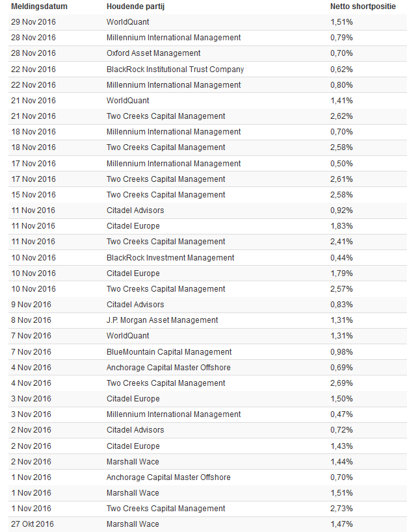The height and width of the screenshot is (532, 407).
Task: Select Citadel Europe in the 11 Nov 2016 row
Action: (133, 226)
